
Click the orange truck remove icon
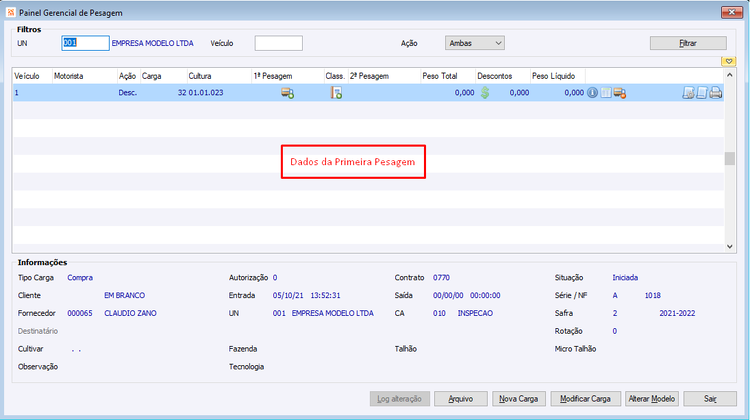pos(620,93)
